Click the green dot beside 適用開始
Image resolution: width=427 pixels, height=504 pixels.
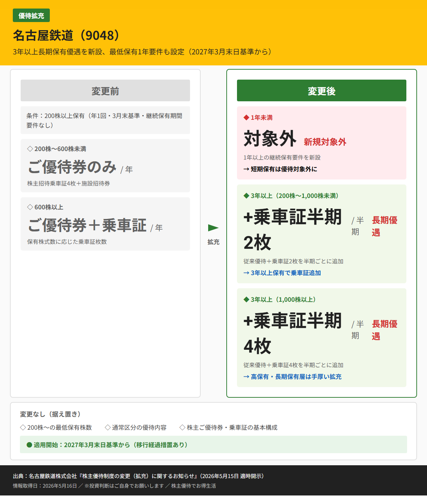click(30, 445)
